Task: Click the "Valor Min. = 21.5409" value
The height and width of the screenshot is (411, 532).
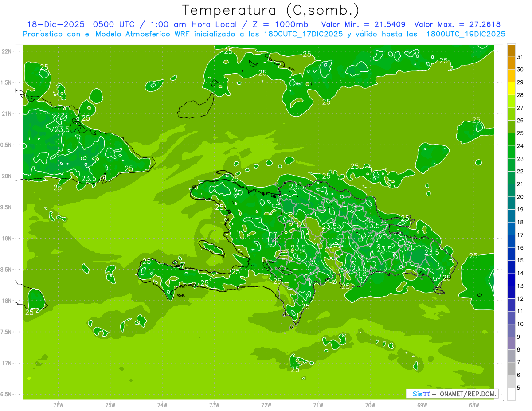Action: (364, 25)
